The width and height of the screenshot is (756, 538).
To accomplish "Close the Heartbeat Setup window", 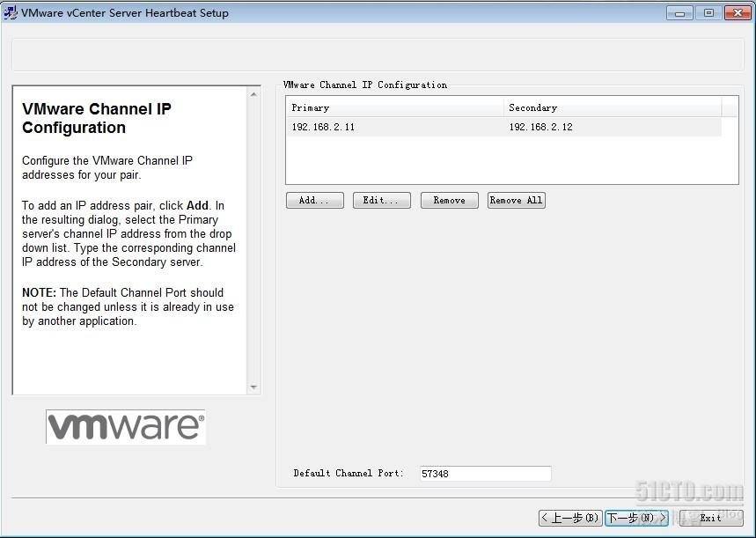I will click(x=738, y=12).
